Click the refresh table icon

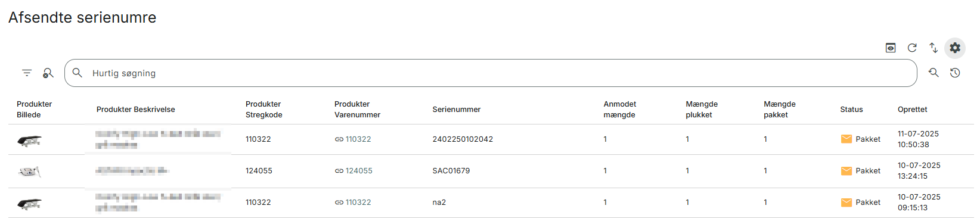(912, 48)
